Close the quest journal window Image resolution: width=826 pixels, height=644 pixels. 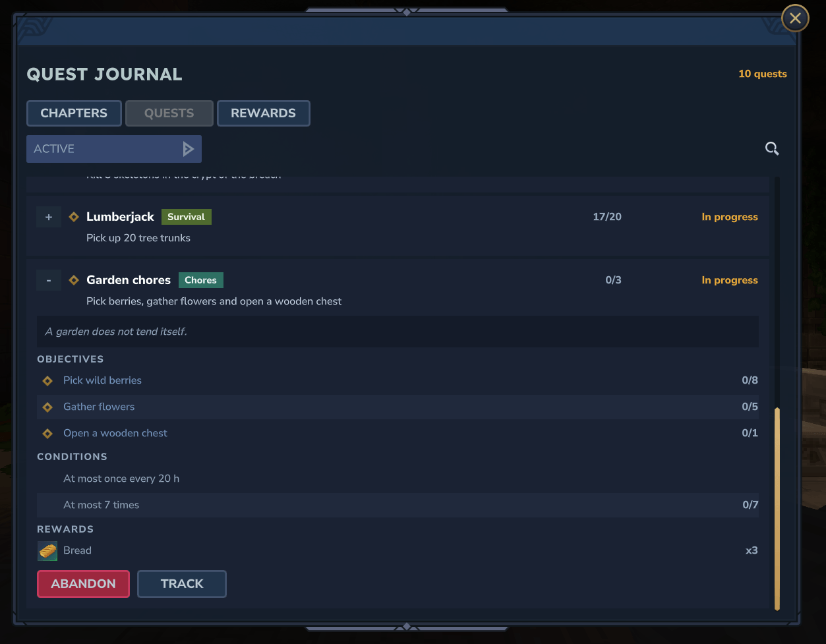[795, 18]
